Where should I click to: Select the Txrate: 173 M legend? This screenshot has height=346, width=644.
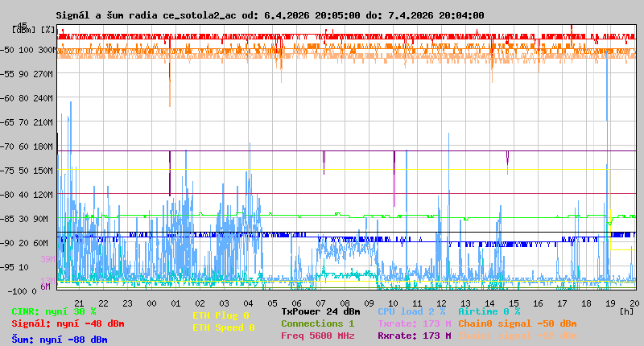click(415, 323)
